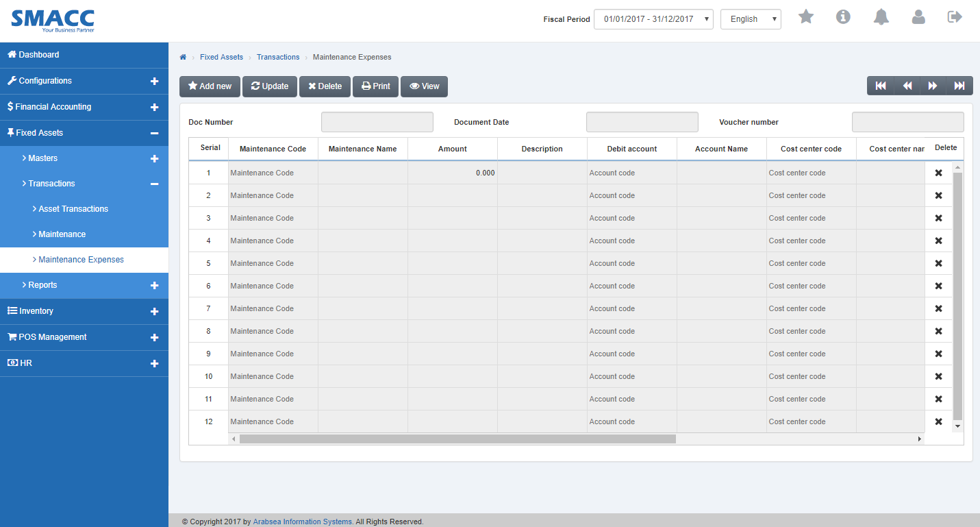The height and width of the screenshot is (527, 980).
Task: Open the Arabsea Information Systems link
Action: coord(302,521)
